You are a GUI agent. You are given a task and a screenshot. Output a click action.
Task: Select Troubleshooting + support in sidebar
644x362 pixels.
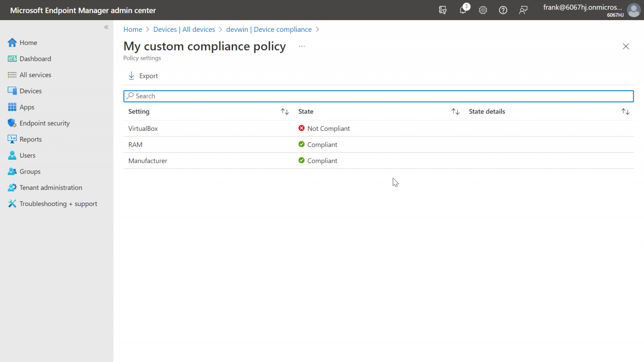(58, 203)
